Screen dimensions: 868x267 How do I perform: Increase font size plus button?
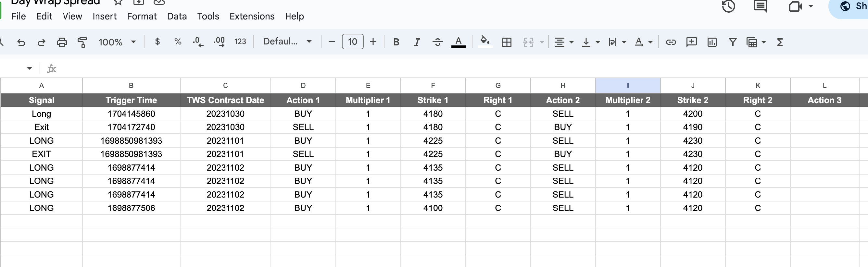click(x=373, y=42)
